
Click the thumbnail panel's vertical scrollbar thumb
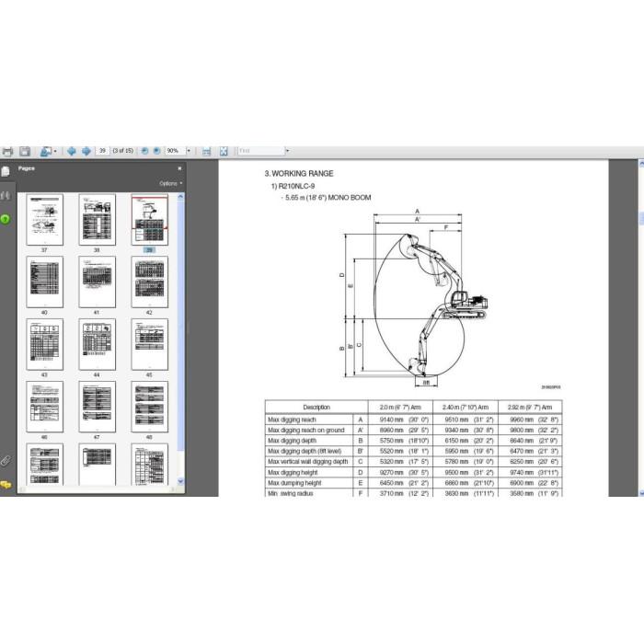(180, 325)
